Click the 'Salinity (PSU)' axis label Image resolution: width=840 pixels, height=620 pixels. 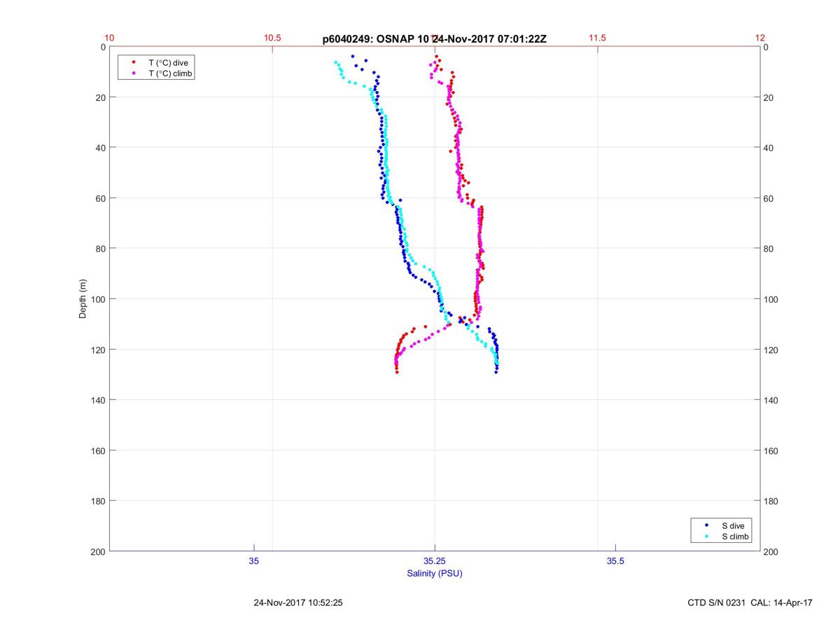[x=435, y=574]
